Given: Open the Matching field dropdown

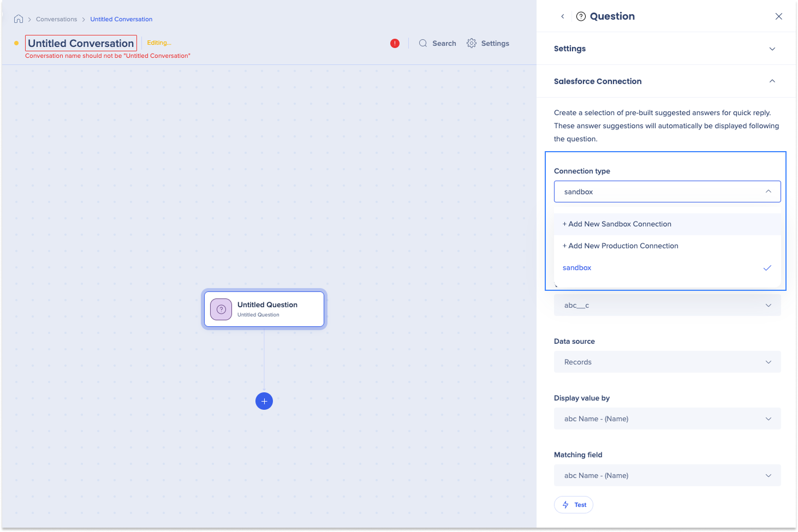Looking at the screenshot, I should (667, 476).
